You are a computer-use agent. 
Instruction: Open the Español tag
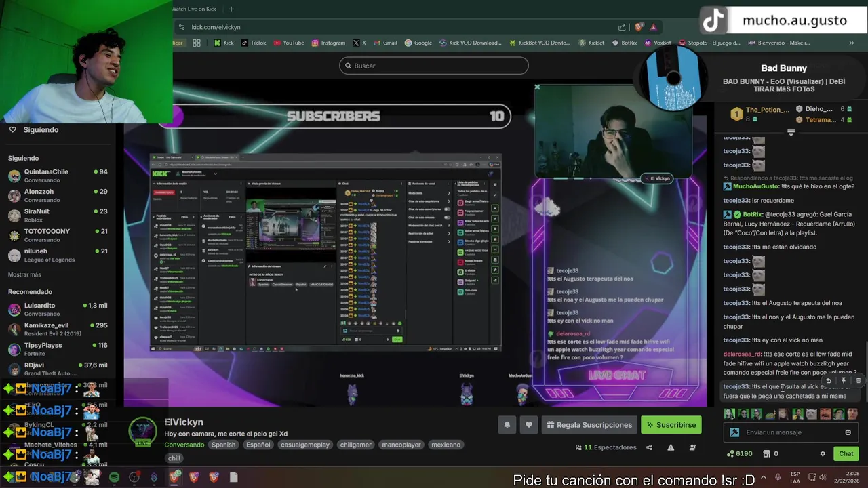[258, 445]
